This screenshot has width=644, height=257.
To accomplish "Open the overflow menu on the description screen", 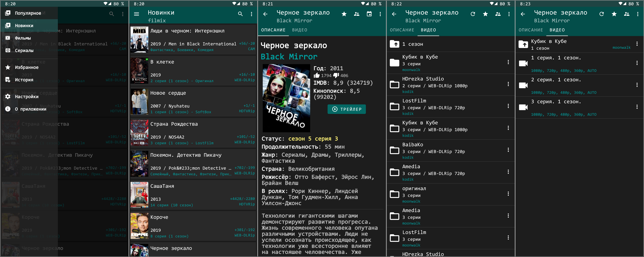I will [x=380, y=14].
